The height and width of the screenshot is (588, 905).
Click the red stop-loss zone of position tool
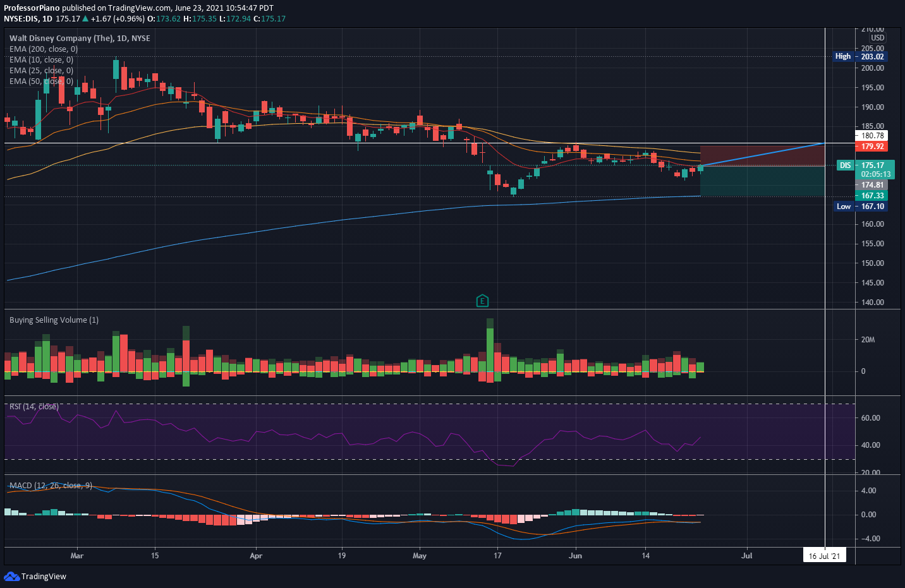tap(762, 156)
